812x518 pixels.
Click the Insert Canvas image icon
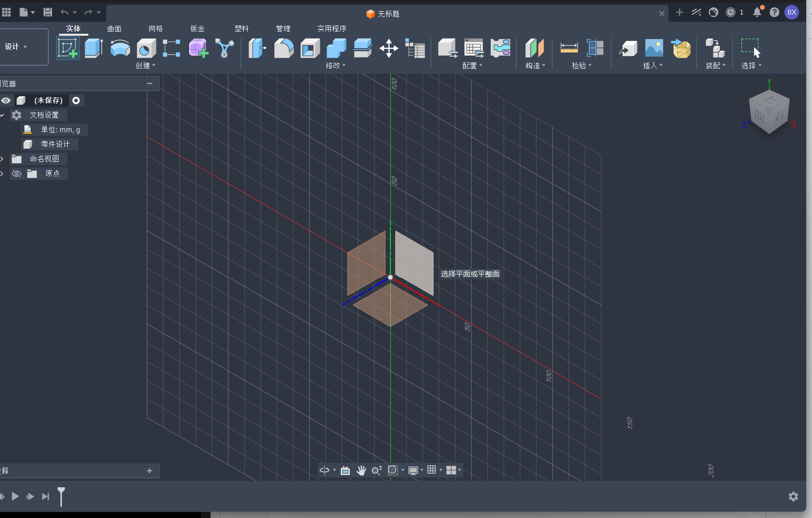pos(654,48)
